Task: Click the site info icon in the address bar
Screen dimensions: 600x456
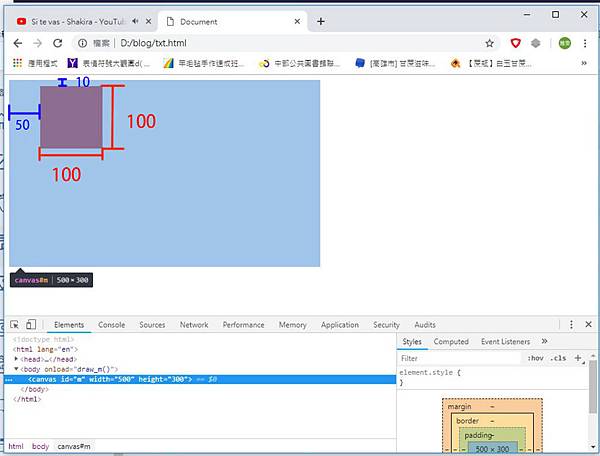Action: click(x=82, y=43)
